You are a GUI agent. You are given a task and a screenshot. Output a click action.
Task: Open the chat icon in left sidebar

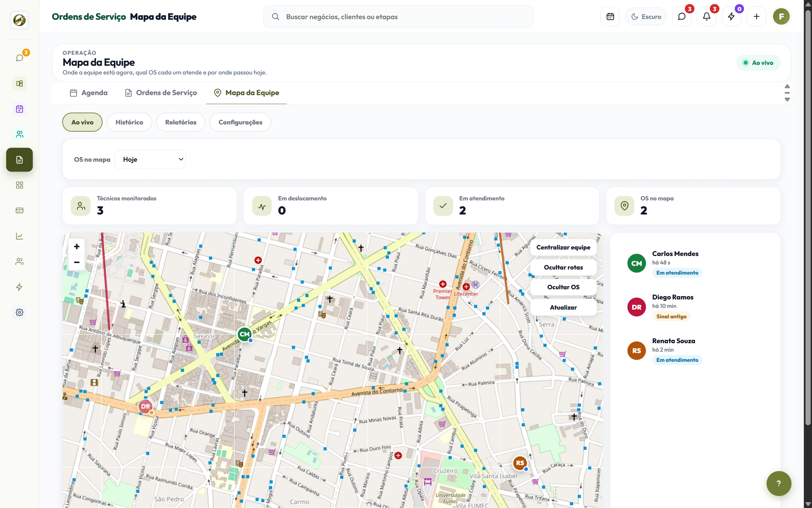pos(19,58)
